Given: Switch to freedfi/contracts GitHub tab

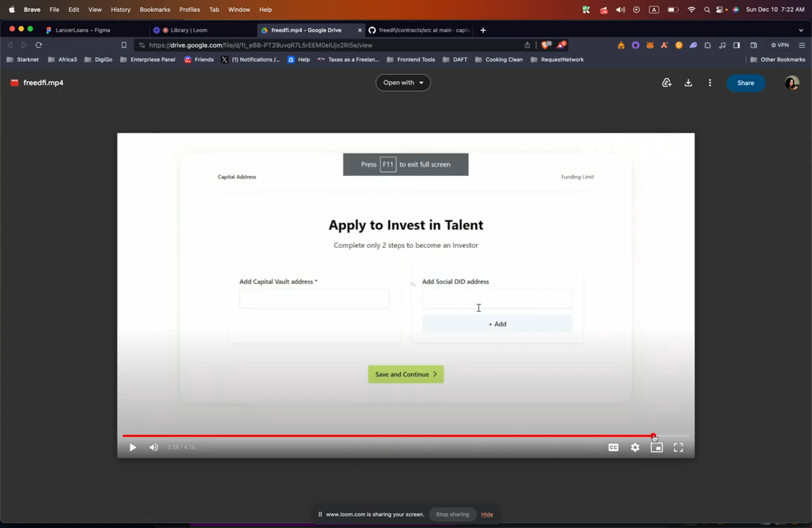Looking at the screenshot, I should tap(421, 30).
